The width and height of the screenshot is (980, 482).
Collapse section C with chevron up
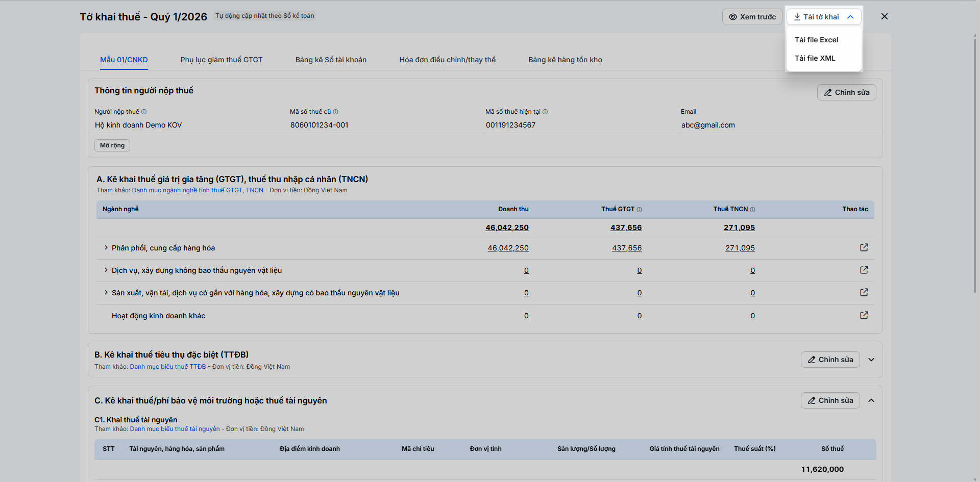871,400
